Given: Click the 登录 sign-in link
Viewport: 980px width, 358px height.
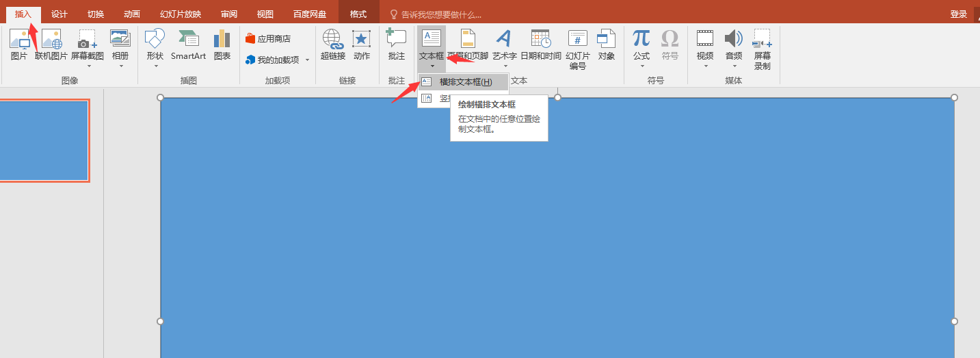Looking at the screenshot, I should click(959, 14).
